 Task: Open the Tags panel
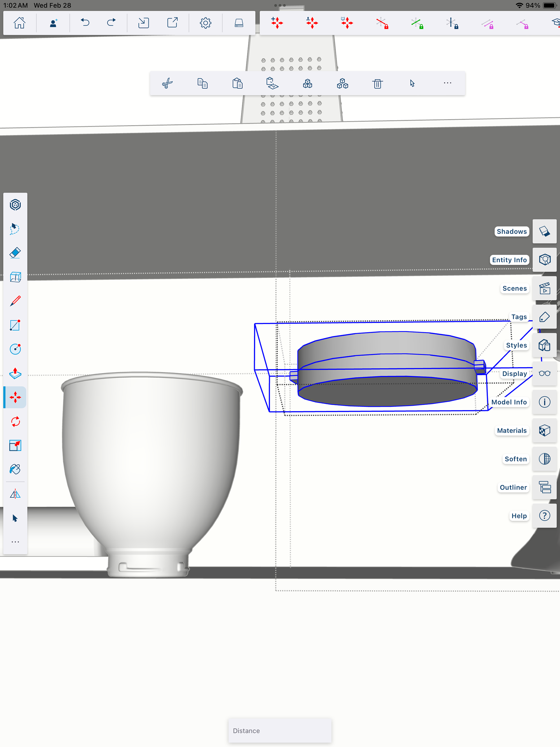pos(545,317)
